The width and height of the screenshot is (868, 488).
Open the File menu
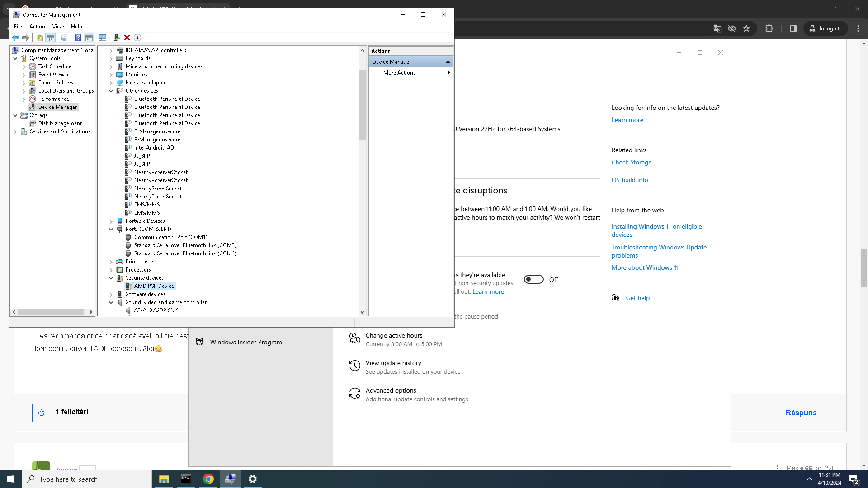18,27
